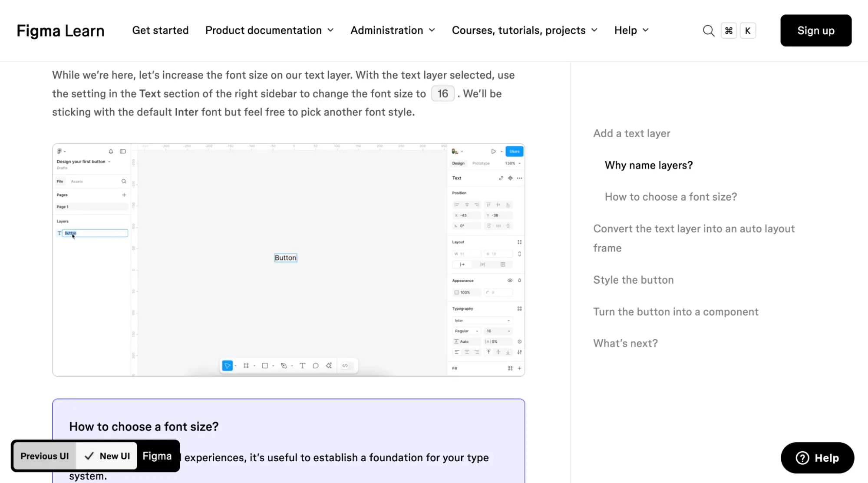Select the New UI option
Image resolution: width=868 pixels, height=483 pixels.
pyautogui.click(x=107, y=456)
